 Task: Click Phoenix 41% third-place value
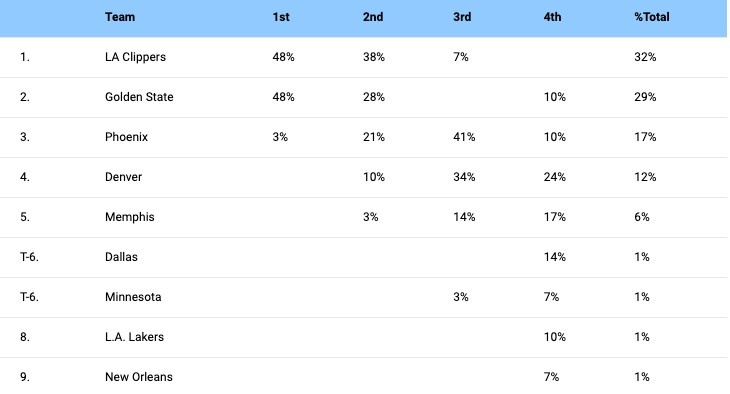(x=464, y=137)
